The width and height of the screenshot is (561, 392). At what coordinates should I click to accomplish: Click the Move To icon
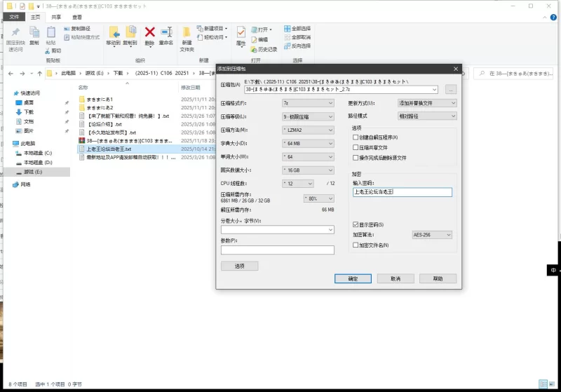pos(113,32)
